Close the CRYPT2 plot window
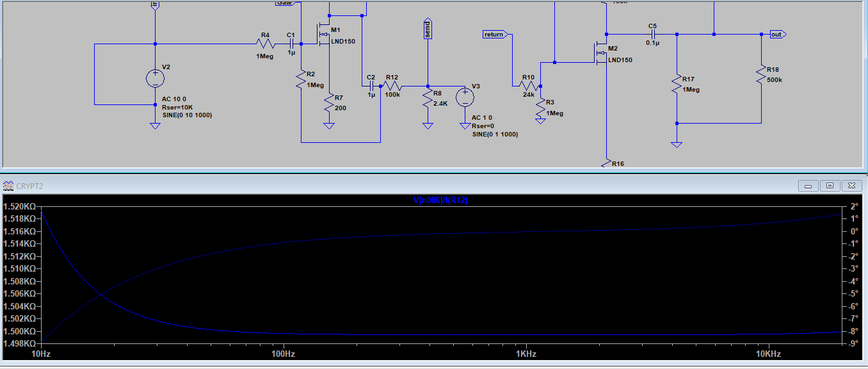Image resolution: width=868 pixels, height=369 pixels. [851, 186]
